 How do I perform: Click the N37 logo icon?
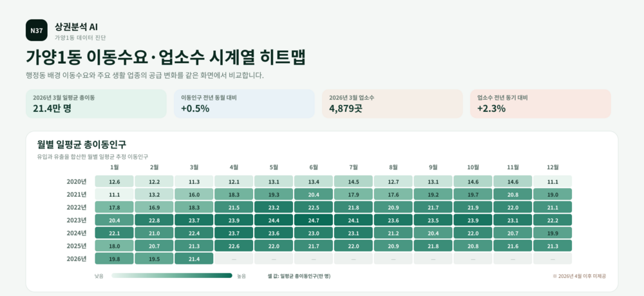(37, 30)
